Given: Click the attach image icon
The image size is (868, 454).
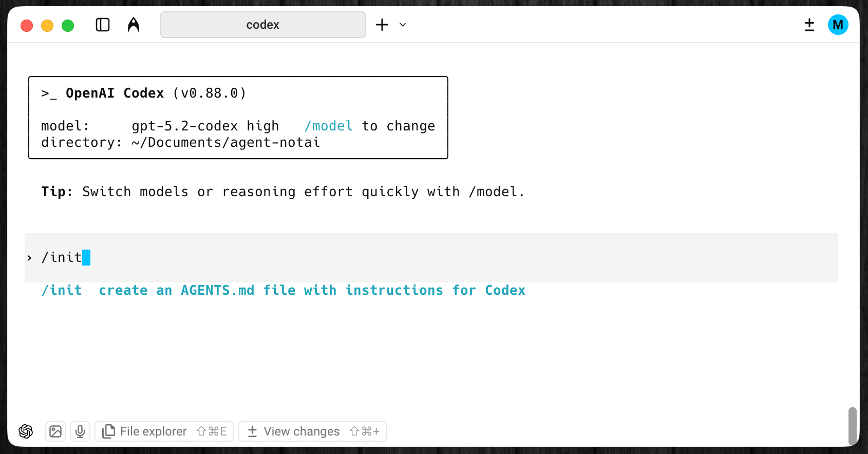Looking at the screenshot, I should [55, 431].
